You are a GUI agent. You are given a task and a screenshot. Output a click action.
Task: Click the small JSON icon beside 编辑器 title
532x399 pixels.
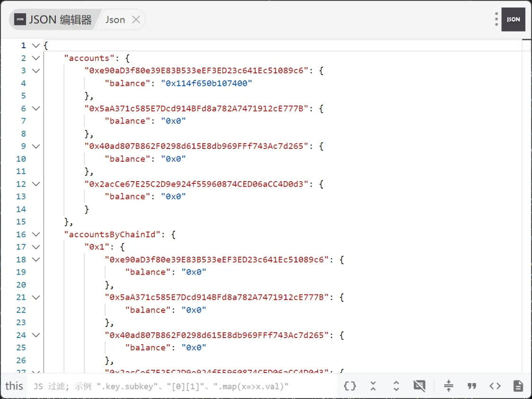point(20,19)
